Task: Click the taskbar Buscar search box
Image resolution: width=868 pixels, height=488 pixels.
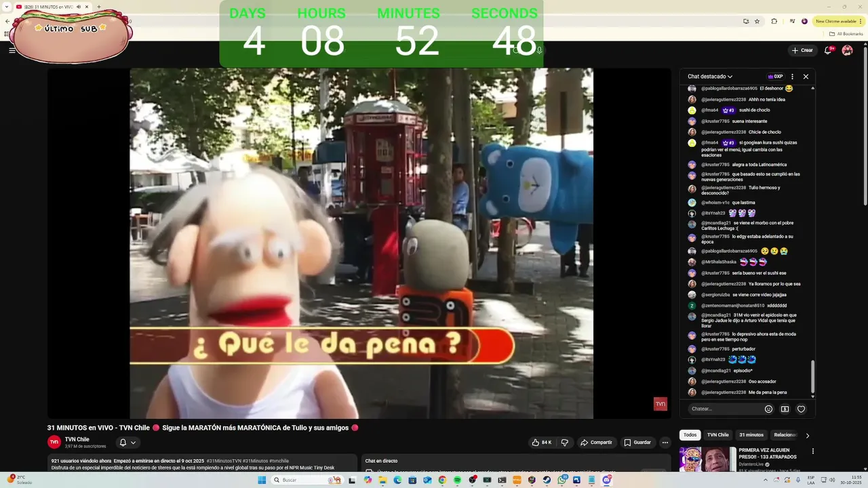Action: 307,480
